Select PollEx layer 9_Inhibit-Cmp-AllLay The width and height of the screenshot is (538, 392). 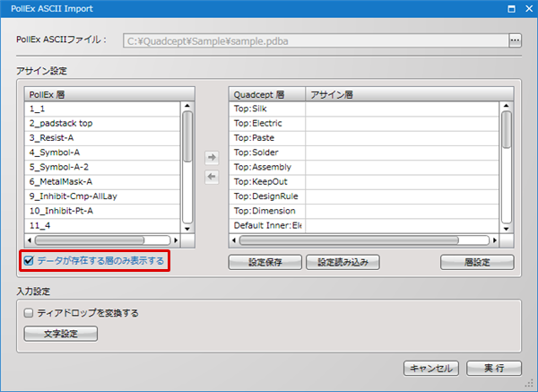(102, 196)
